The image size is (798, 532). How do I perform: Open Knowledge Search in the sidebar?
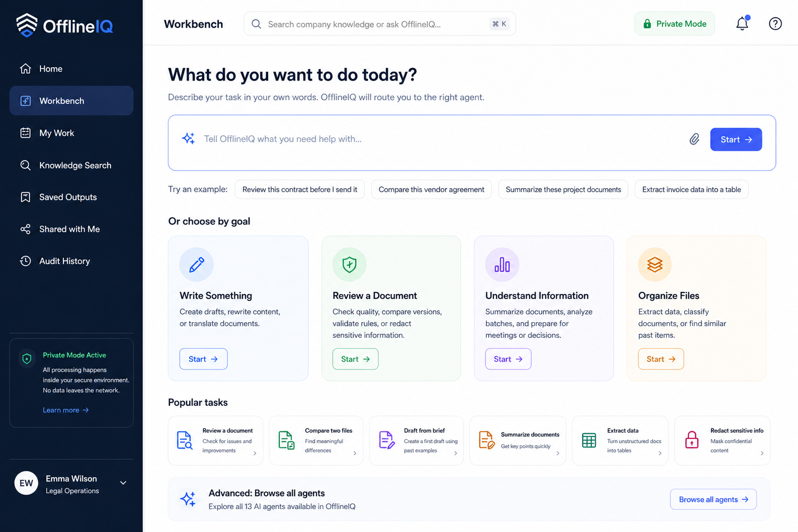pyautogui.click(x=71, y=165)
